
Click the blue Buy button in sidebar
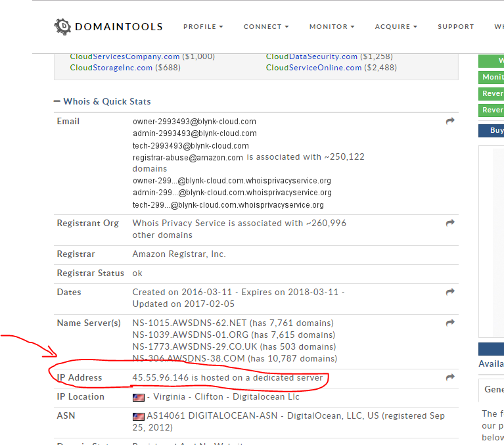pyautogui.click(x=491, y=130)
